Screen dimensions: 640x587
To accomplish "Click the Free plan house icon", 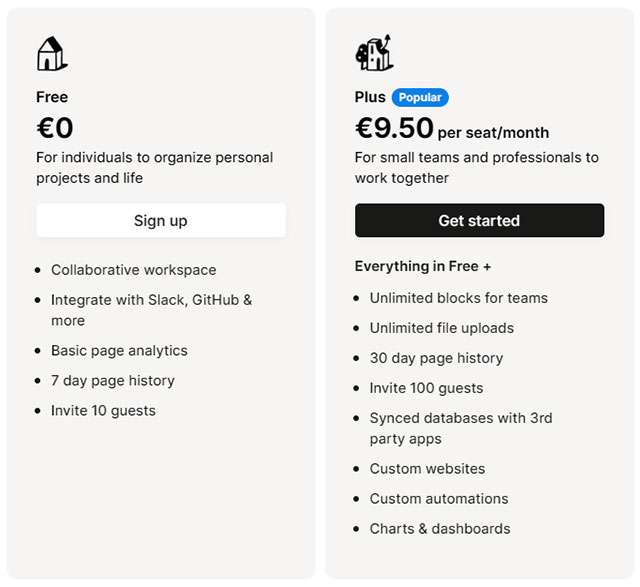I will (x=51, y=54).
